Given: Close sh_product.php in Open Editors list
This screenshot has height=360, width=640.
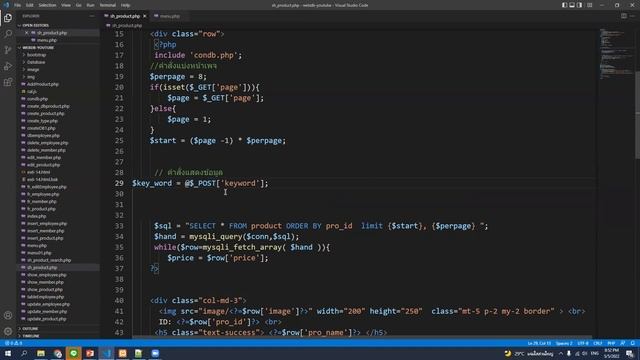Looking at the screenshot, I should coord(27,33).
